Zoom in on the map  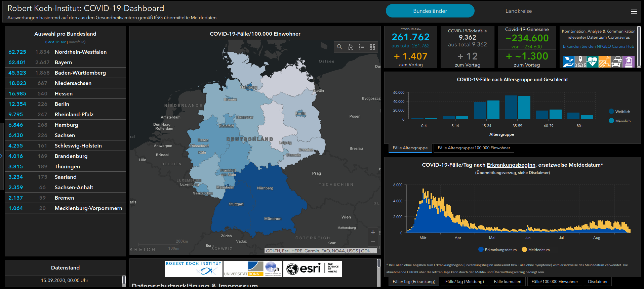pos(373,232)
